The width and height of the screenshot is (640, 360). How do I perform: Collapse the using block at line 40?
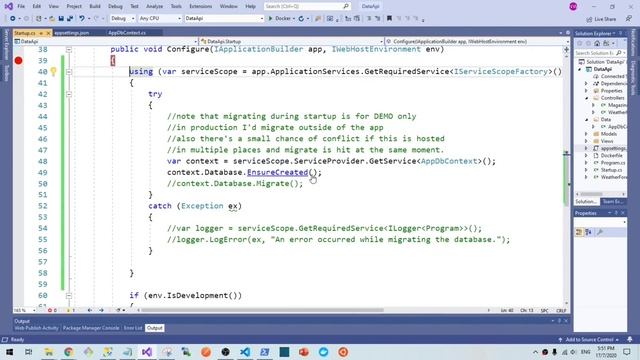69,72
